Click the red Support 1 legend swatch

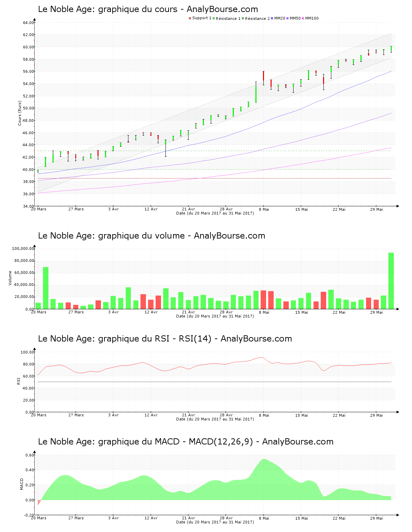click(x=190, y=18)
